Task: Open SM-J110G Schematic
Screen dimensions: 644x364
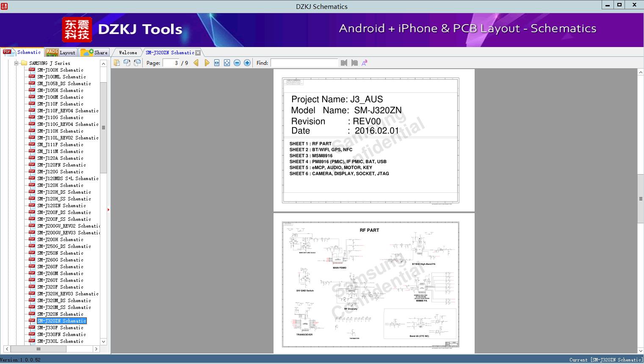Action: (x=60, y=117)
